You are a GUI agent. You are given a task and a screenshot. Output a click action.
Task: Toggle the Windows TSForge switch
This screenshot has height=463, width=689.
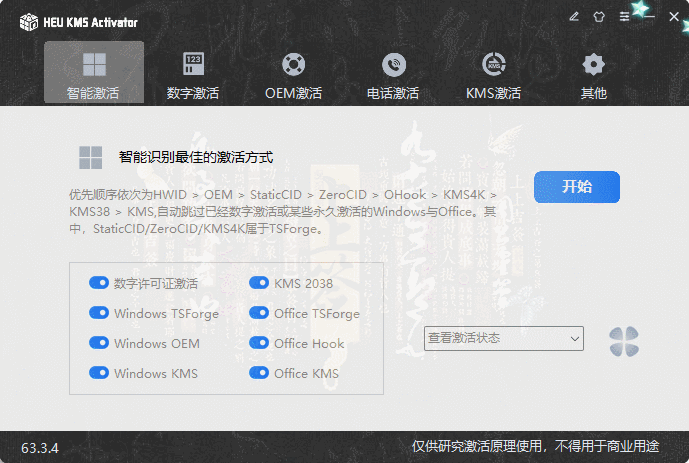pyautogui.click(x=99, y=313)
